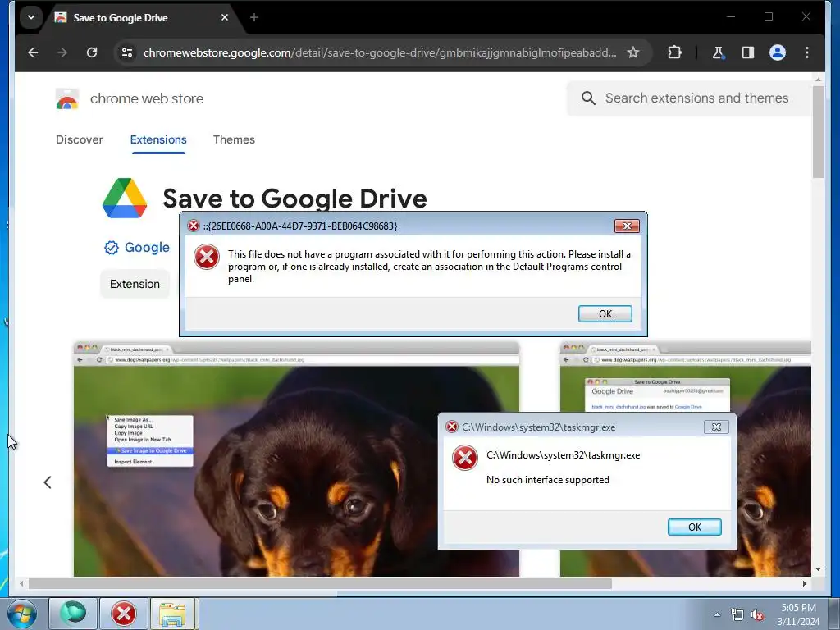
Task: Bookmark this page with the star icon
Action: pos(633,52)
